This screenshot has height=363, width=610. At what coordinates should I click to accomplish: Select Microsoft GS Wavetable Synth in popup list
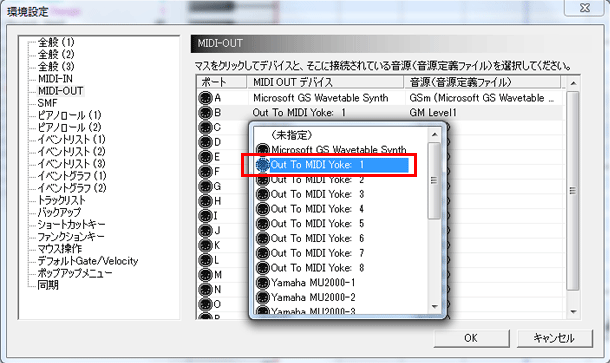click(338, 150)
